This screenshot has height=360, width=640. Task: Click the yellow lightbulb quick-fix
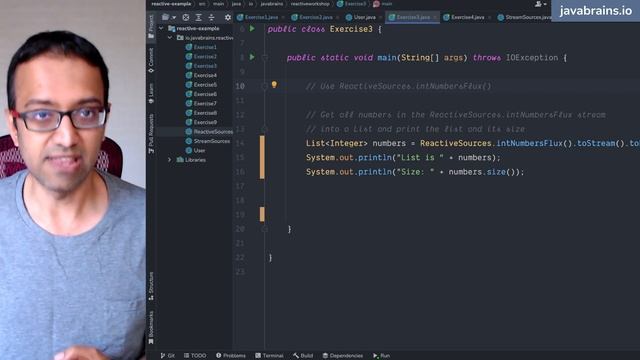274,85
